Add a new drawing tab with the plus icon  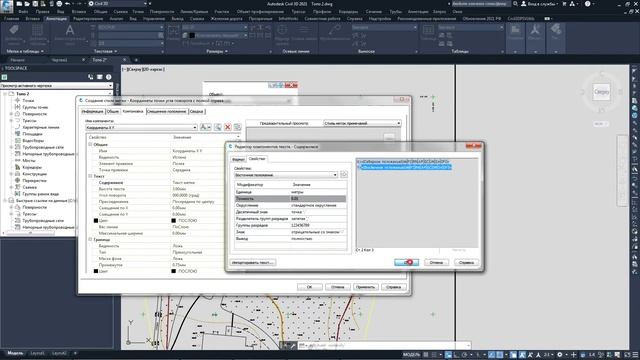point(136,60)
